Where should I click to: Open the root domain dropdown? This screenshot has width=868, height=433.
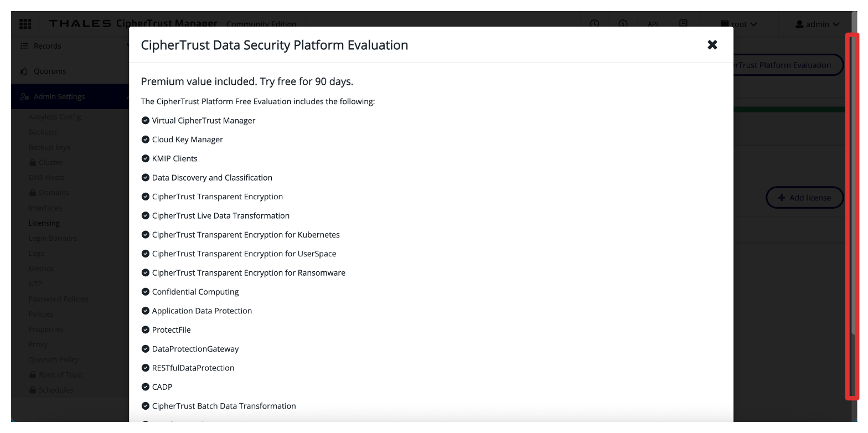click(x=738, y=24)
